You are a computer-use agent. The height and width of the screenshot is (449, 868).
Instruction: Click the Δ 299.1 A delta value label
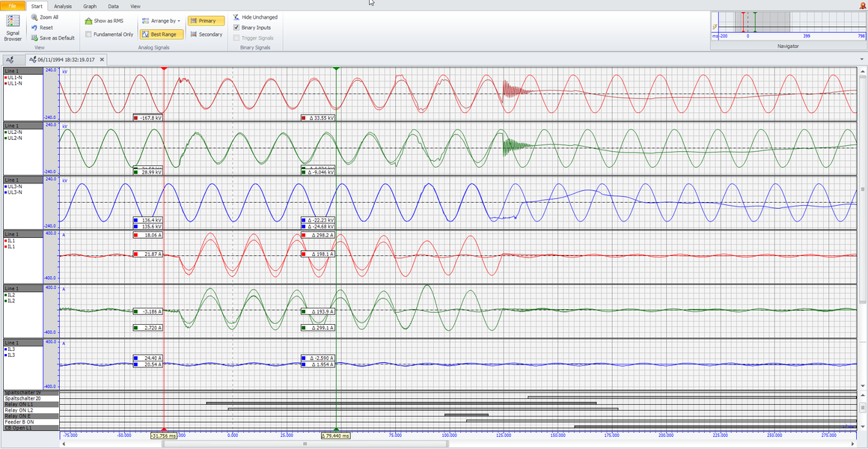click(x=318, y=329)
